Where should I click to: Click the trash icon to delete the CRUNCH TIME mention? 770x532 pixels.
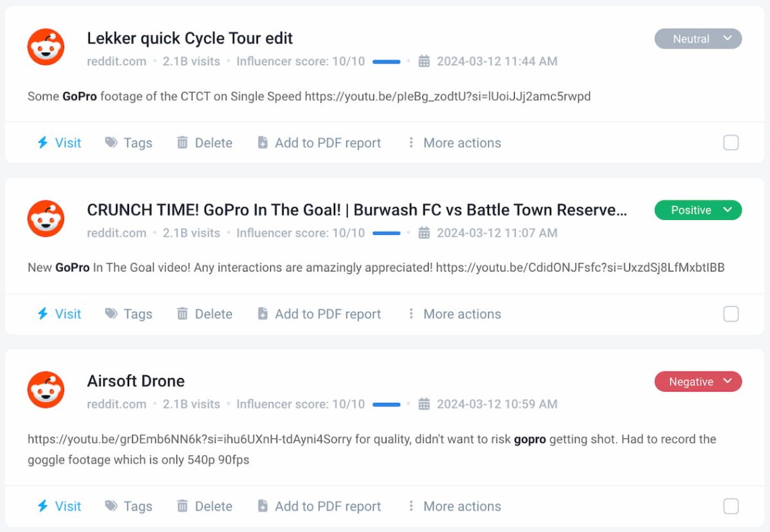(x=182, y=314)
